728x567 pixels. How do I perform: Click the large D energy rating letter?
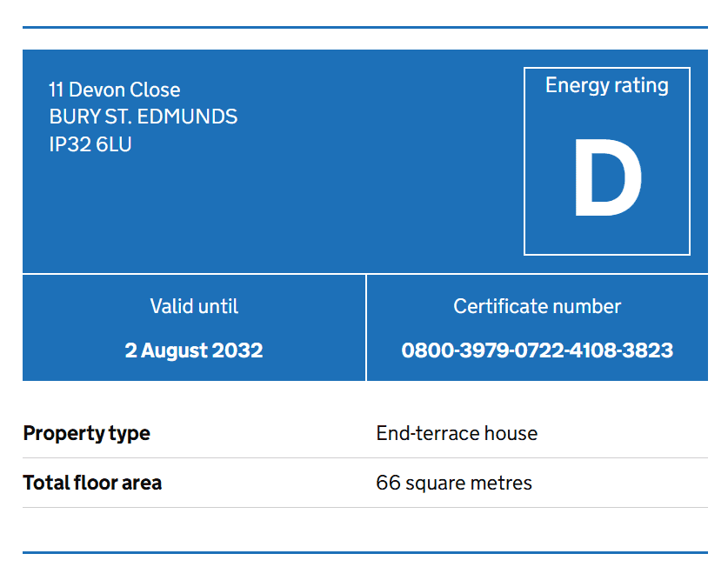[x=608, y=178]
